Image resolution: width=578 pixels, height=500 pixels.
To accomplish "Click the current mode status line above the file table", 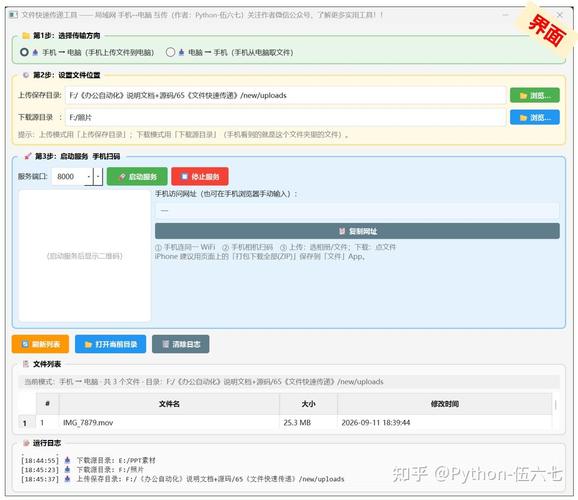I will 289,382.
